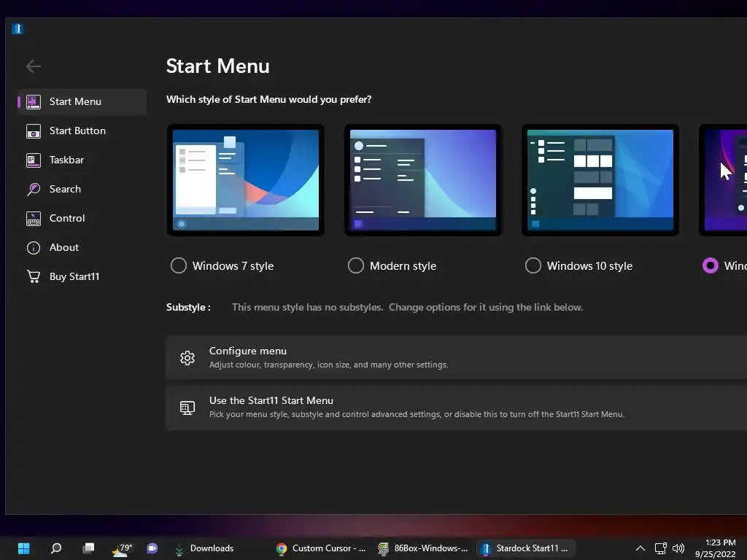This screenshot has width=747, height=560.
Task: Click the Use Start11 Start Menu monitor icon
Action: click(187, 408)
